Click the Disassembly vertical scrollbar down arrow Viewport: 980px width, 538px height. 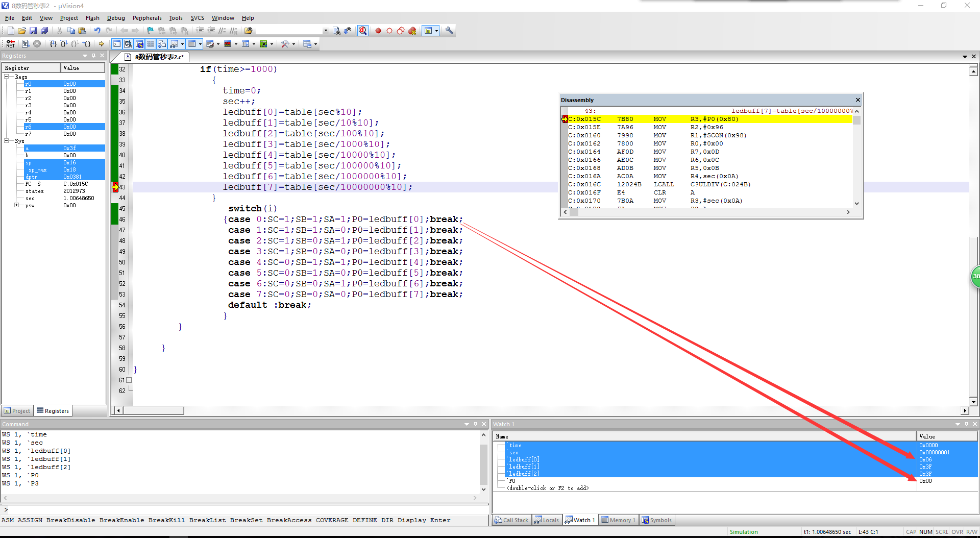tap(856, 203)
